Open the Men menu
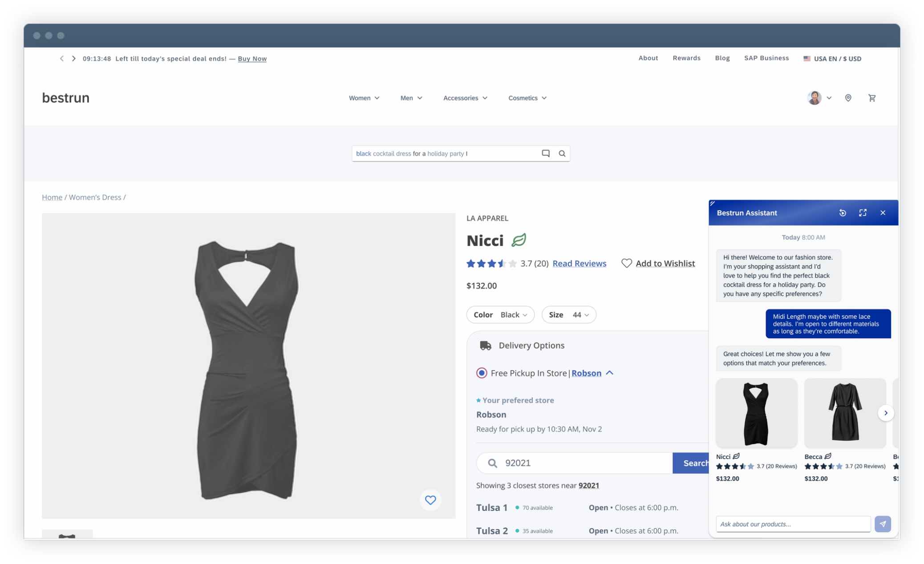The image size is (924, 564). [x=411, y=98]
